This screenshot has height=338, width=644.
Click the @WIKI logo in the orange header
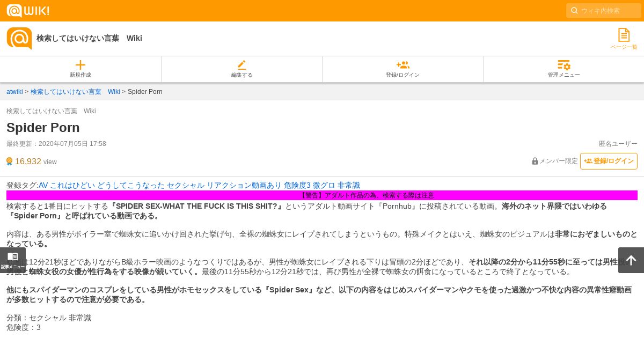tap(28, 11)
